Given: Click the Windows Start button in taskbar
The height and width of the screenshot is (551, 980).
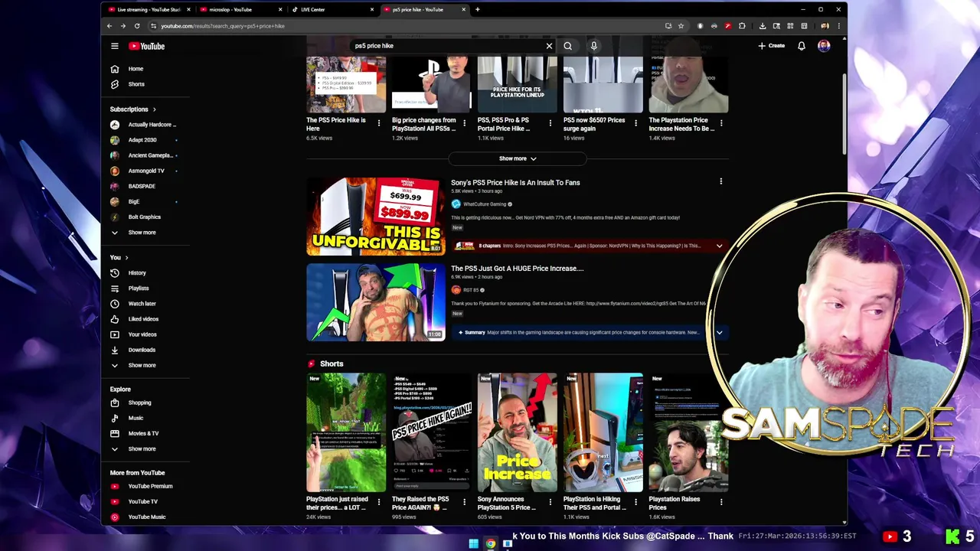Looking at the screenshot, I should coord(473,544).
